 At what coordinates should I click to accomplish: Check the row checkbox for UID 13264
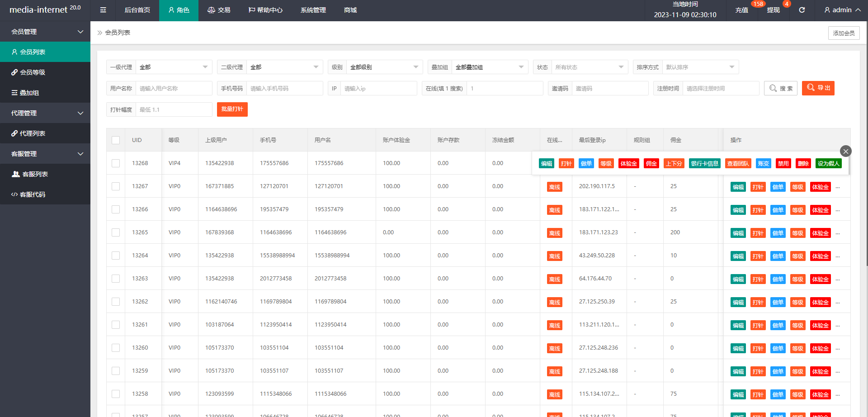[x=116, y=256]
